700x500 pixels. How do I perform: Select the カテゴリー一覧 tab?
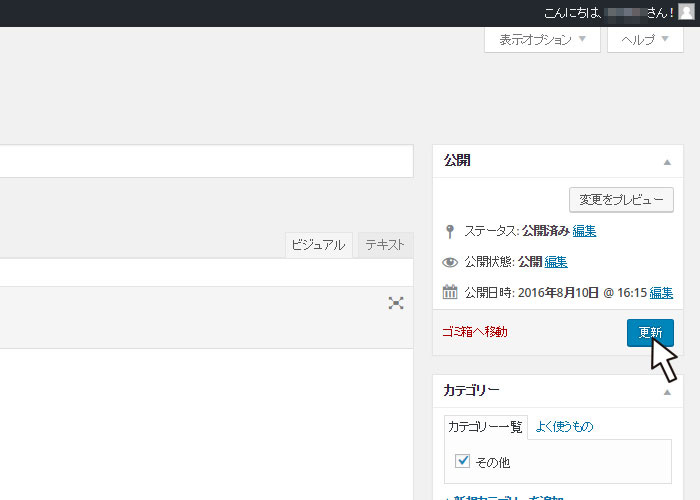pos(485,427)
